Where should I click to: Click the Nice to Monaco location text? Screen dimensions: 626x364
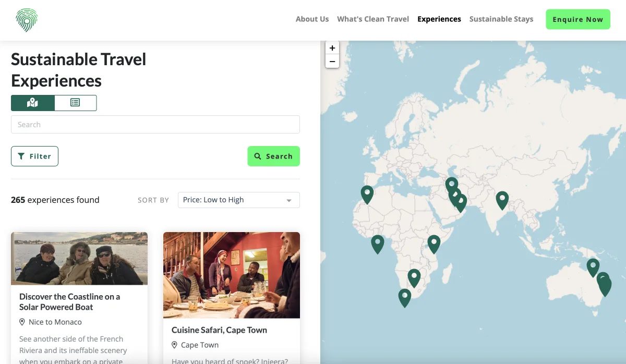tap(55, 322)
